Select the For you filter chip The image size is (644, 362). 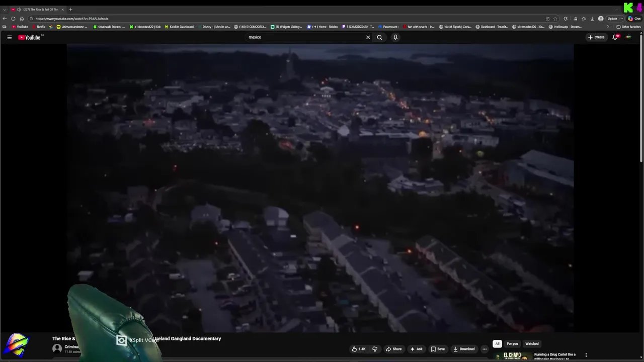coord(512,344)
